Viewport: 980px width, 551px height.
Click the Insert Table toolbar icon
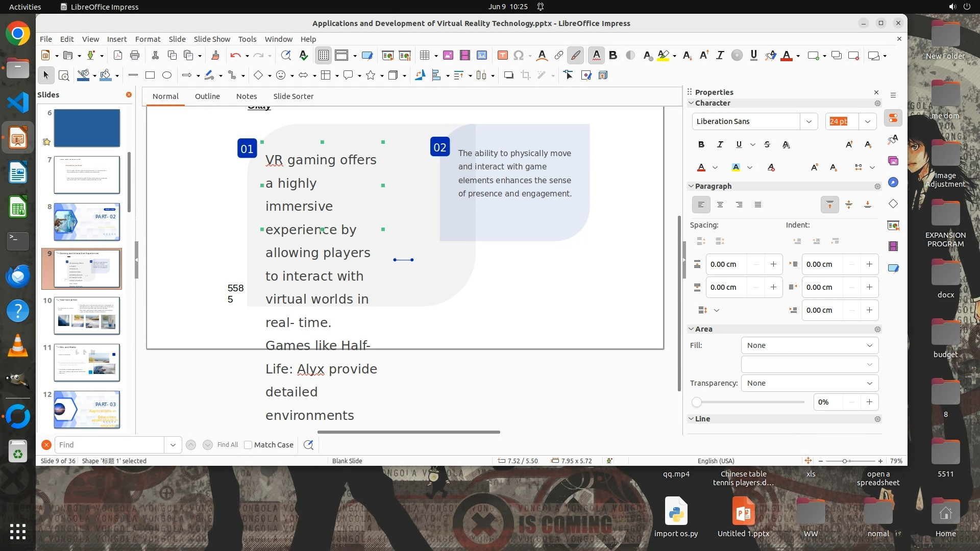pyautogui.click(x=424, y=56)
